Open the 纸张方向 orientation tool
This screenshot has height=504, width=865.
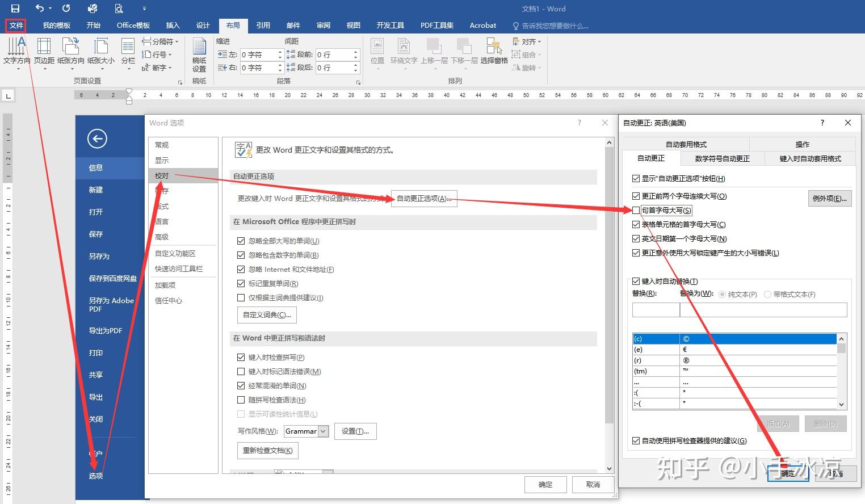[x=71, y=54]
